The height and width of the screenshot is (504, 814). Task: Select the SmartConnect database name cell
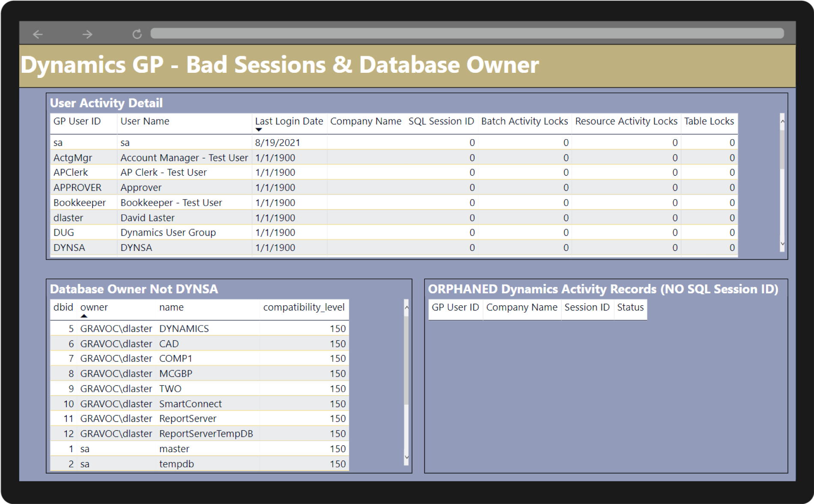pos(191,404)
